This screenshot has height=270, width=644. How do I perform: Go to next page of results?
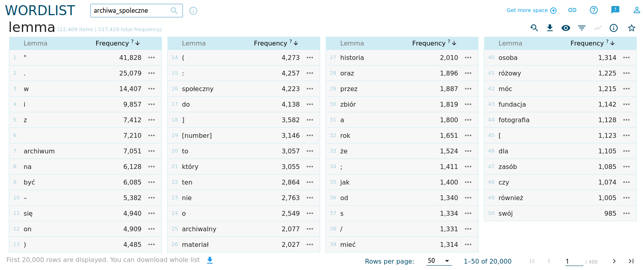tap(614, 261)
